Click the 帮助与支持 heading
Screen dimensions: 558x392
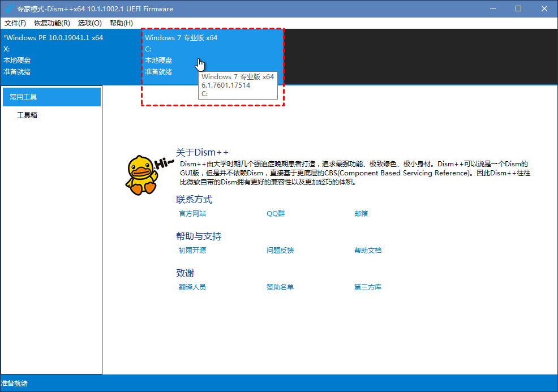pyautogui.click(x=199, y=236)
